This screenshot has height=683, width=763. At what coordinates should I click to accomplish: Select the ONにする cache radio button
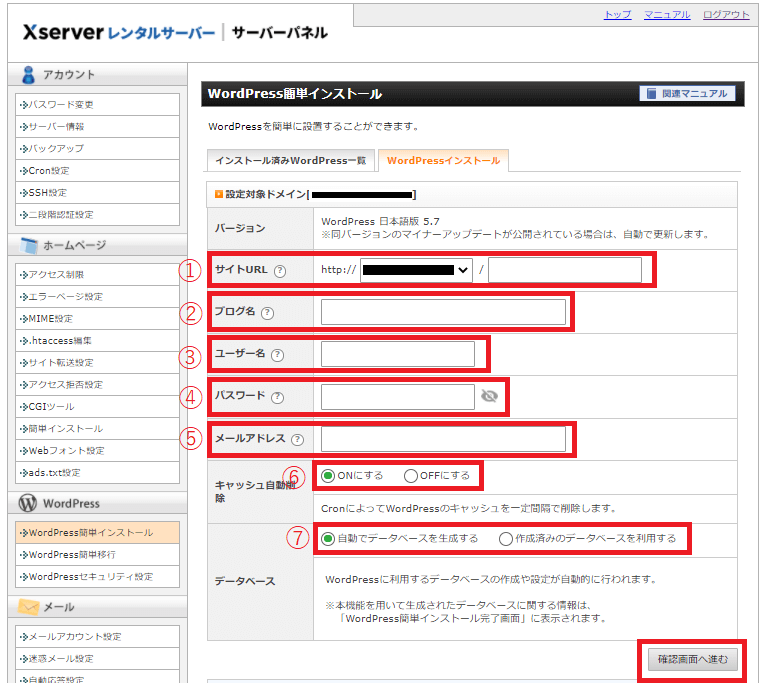328,476
